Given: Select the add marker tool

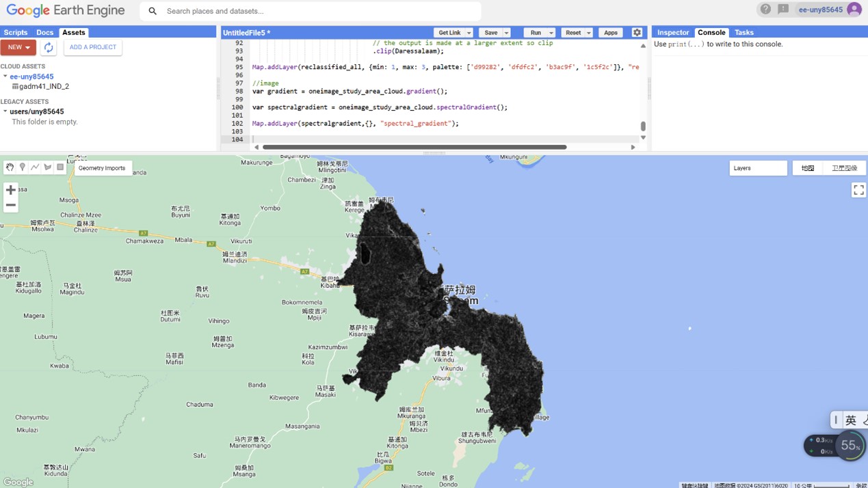Looking at the screenshot, I should coord(23,167).
